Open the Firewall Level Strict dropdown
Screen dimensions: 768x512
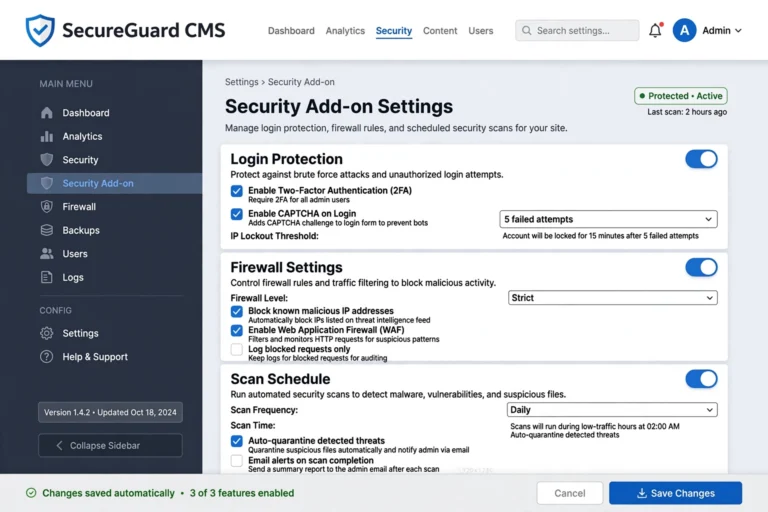tap(612, 298)
